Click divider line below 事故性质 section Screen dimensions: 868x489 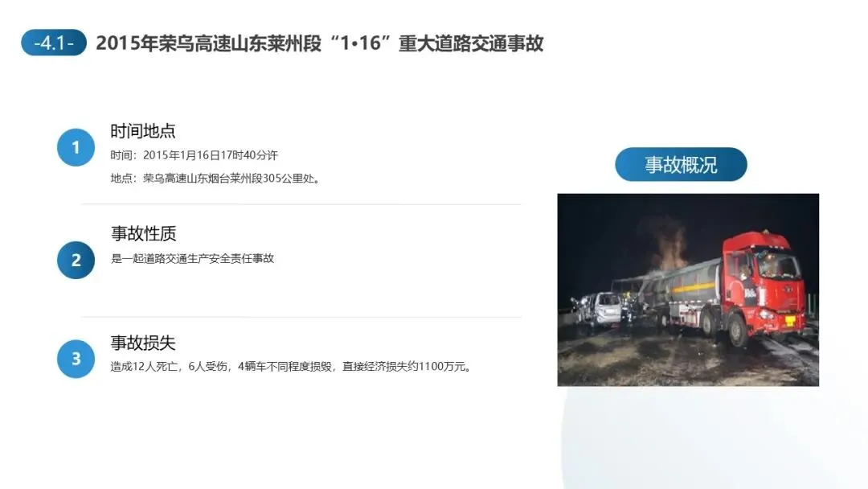(301, 318)
